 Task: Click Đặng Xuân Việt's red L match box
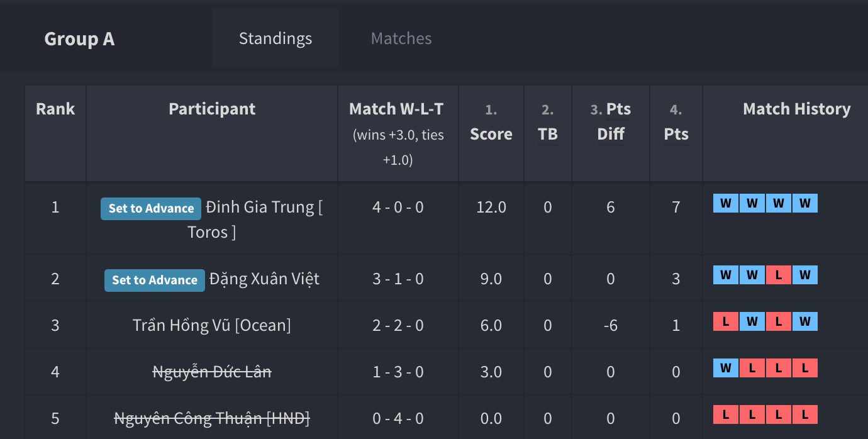click(779, 275)
